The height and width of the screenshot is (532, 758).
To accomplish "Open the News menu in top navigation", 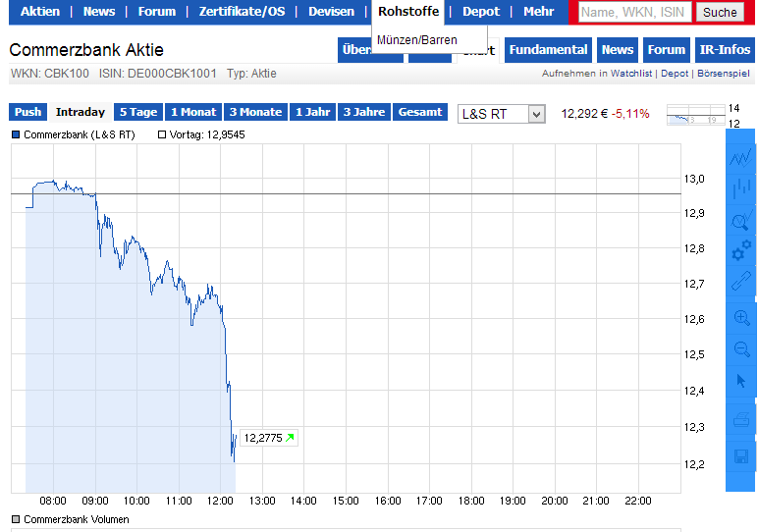I will pyautogui.click(x=99, y=12).
